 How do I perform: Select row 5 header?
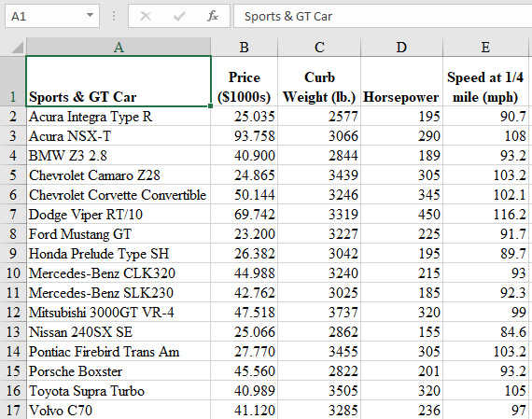(13, 175)
